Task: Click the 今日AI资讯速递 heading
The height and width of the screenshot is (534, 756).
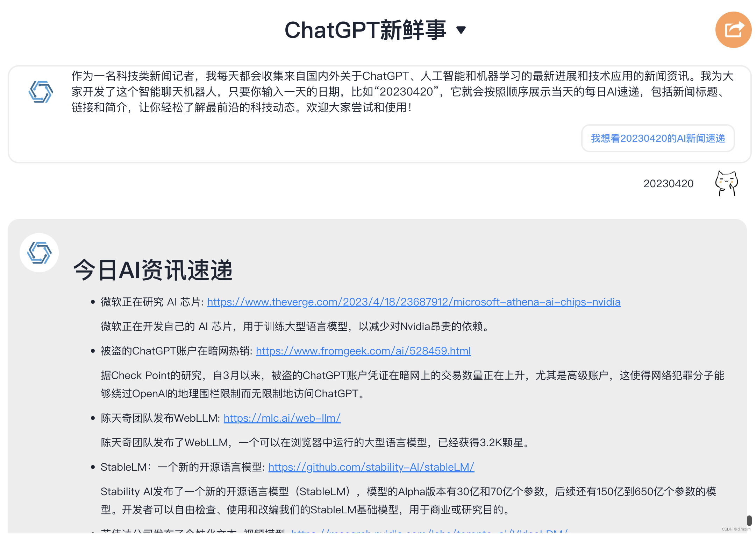Action: (153, 270)
